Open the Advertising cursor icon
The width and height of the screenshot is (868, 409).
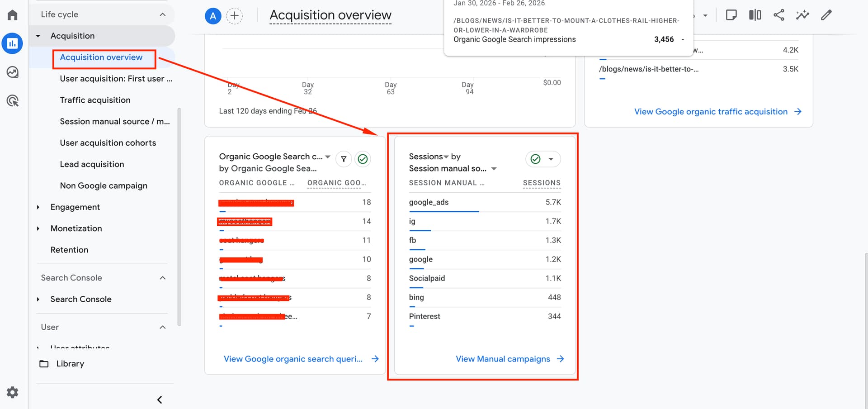[12, 100]
